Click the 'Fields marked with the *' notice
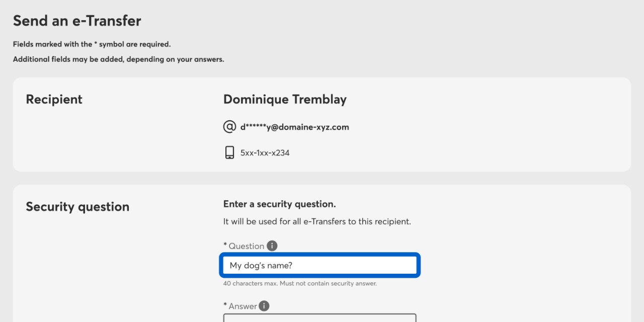The image size is (644, 322). pyautogui.click(x=92, y=44)
